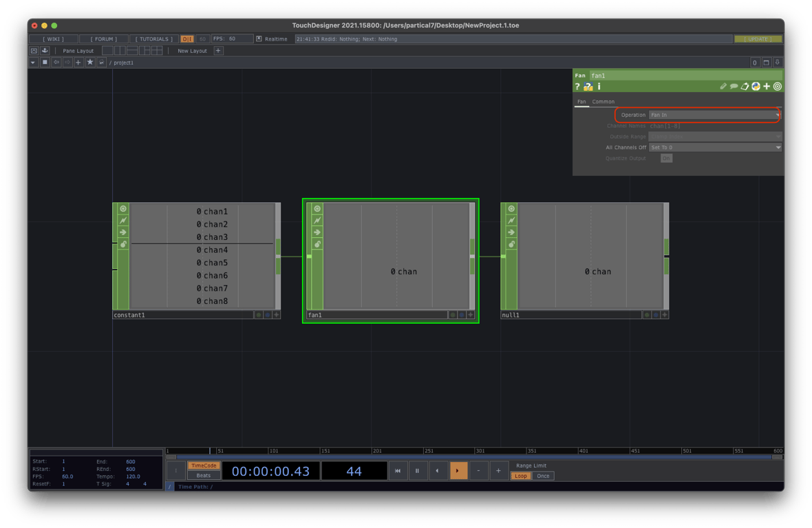Click the forward arrow in pane bar

coord(67,63)
